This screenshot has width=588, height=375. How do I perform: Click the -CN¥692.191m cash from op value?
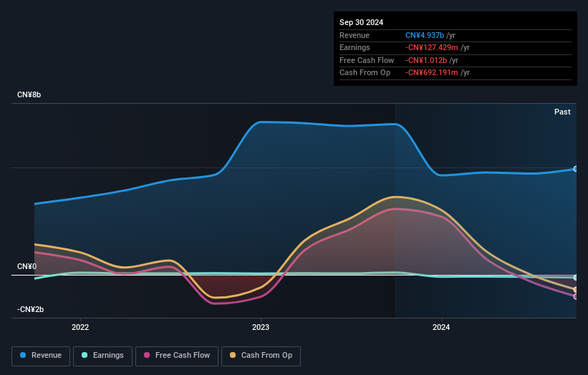tap(431, 73)
